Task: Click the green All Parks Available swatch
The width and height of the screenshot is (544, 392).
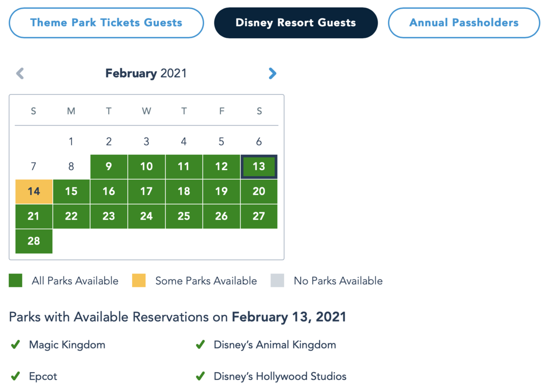Action: (15, 281)
